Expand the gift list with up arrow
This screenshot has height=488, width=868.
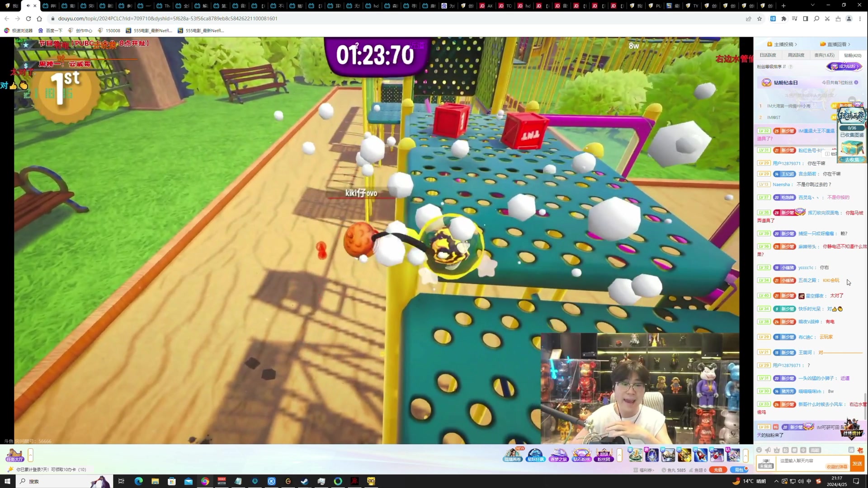tap(745, 455)
